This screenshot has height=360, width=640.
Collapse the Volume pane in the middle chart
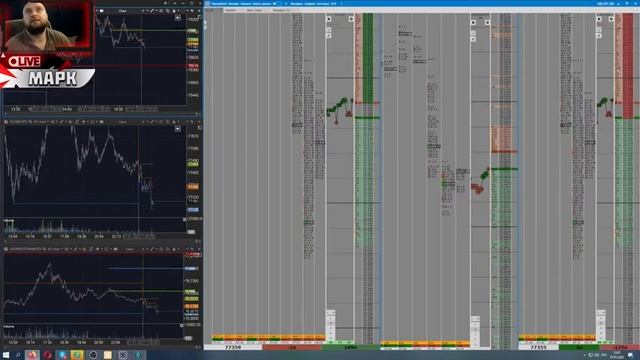pos(184,220)
